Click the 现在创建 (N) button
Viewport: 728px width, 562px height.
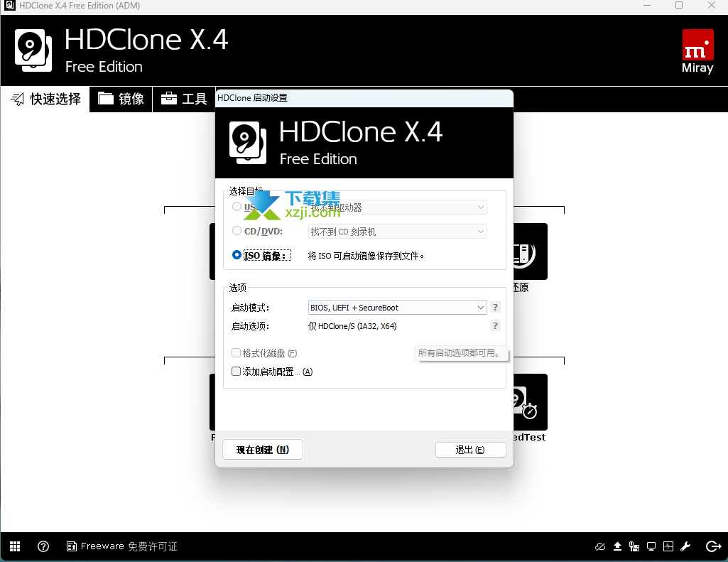coord(263,450)
